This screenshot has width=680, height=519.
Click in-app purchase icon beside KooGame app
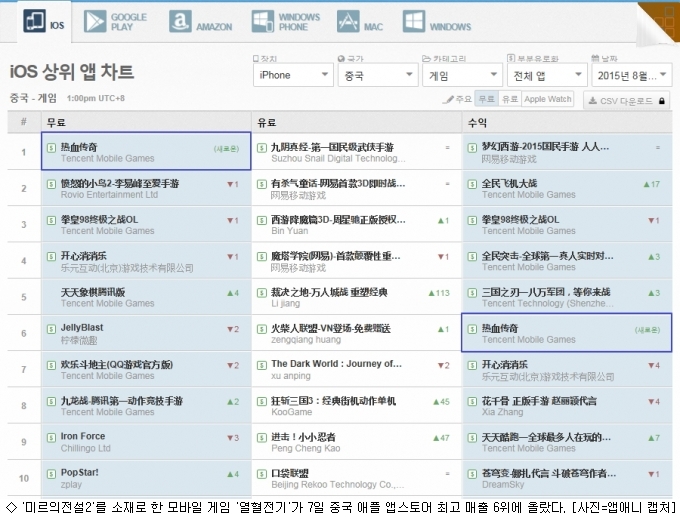point(262,401)
